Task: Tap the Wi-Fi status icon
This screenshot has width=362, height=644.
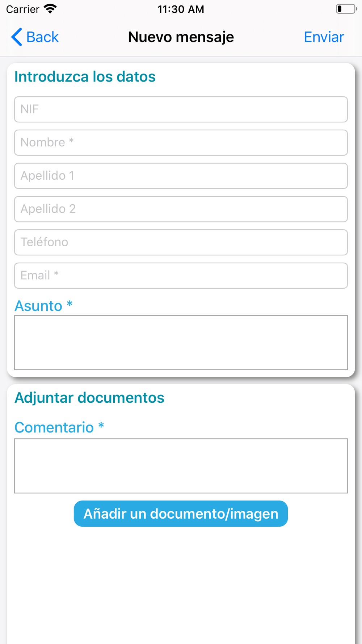Action: point(50,9)
